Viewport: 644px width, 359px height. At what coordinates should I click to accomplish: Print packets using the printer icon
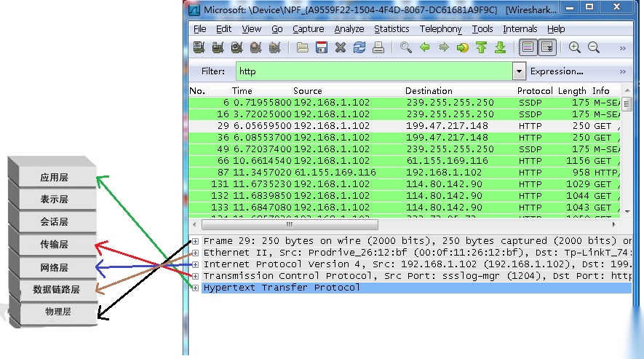pos(378,48)
